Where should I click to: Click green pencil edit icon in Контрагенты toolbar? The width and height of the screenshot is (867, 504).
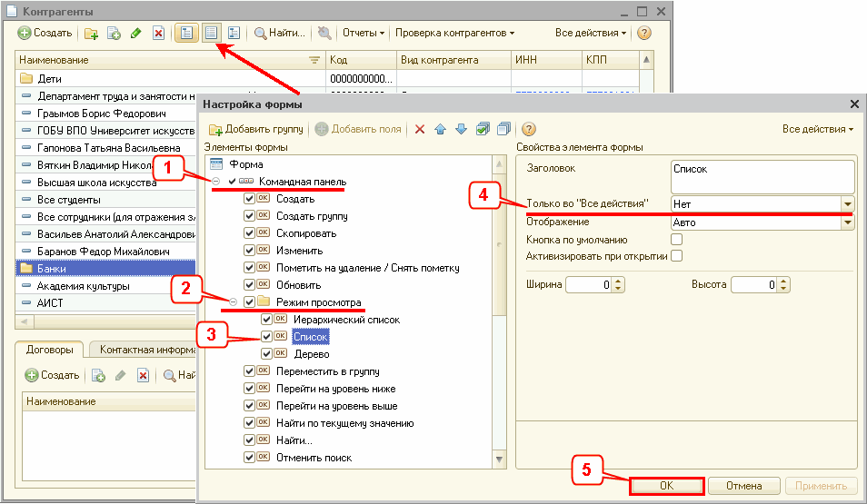tap(136, 34)
